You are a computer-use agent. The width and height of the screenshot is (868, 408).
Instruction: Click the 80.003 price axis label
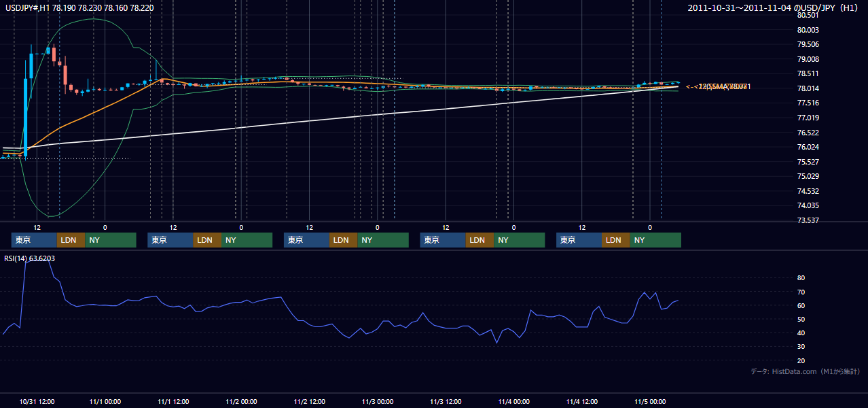pos(808,30)
